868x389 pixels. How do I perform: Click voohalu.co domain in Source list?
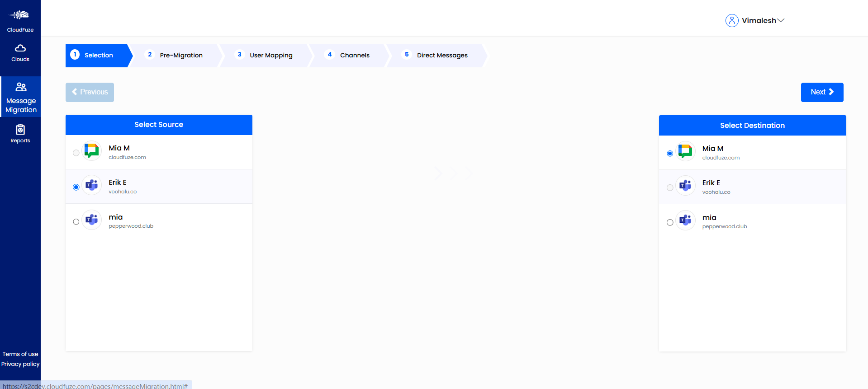pyautogui.click(x=123, y=192)
